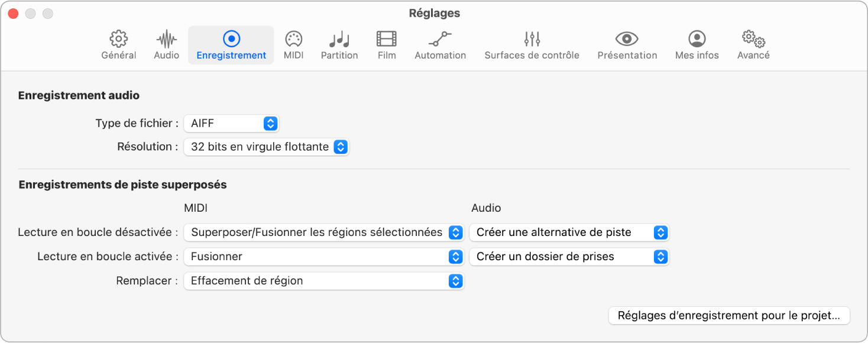868x343 pixels.
Task: Open the Avancé double-gear icon
Action: [x=753, y=40]
